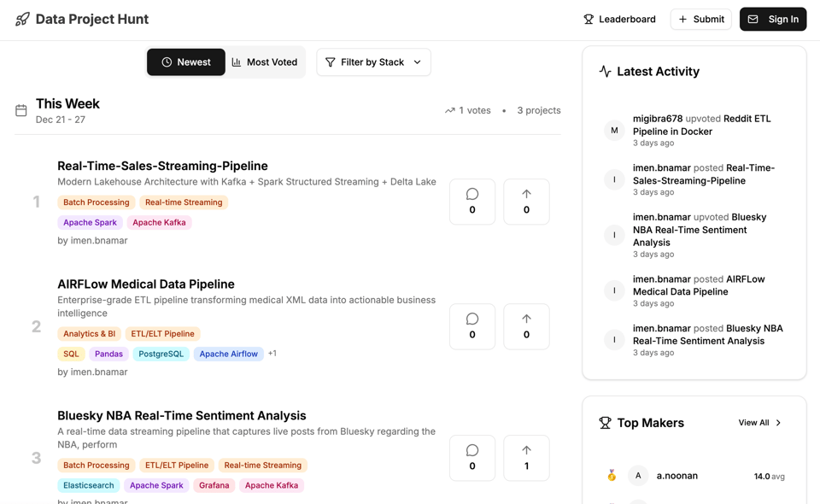Open comments for Real-Time-Sales-Streaming-Pipeline
This screenshot has height=504, width=820.
tap(472, 202)
